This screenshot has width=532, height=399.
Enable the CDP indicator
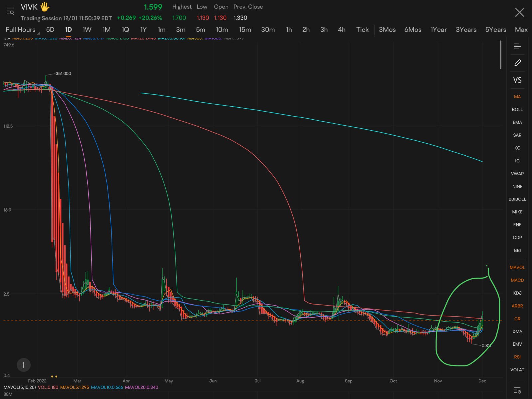[x=517, y=237]
